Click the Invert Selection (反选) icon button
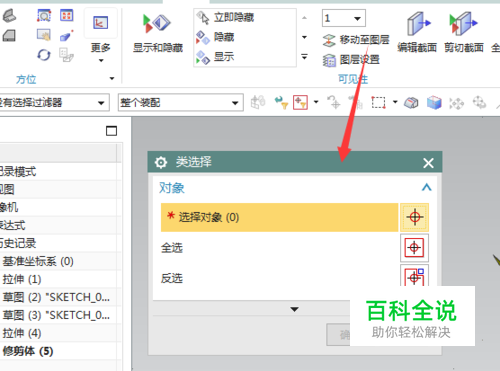Image resolution: width=500 pixels, height=371 pixels. 414,276
